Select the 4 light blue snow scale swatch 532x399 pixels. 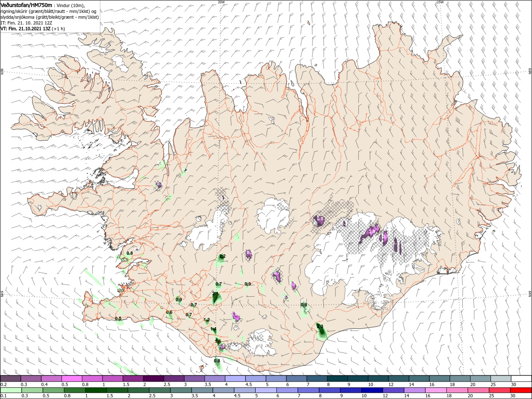click(235, 378)
